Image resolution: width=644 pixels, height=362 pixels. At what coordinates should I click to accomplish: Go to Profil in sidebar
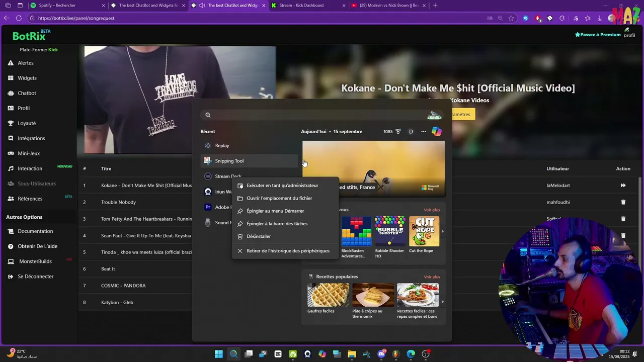tap(23, 108)
